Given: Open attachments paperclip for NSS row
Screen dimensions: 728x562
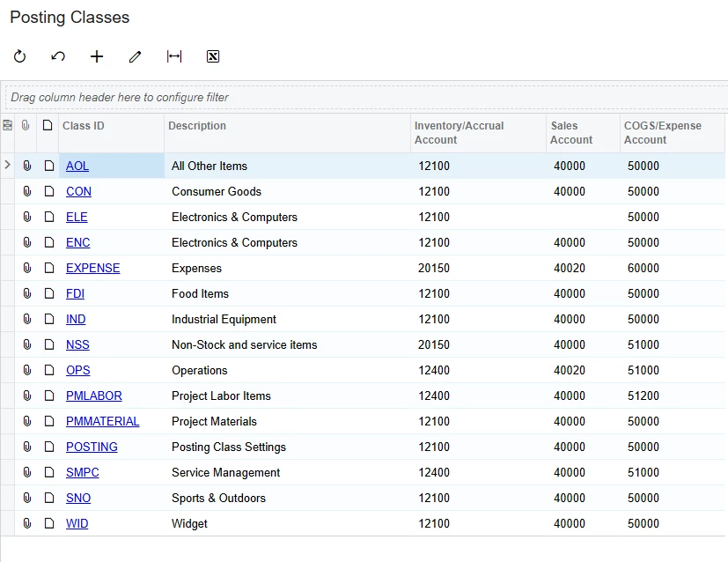Looking at the screenshot, I should 27,344.
